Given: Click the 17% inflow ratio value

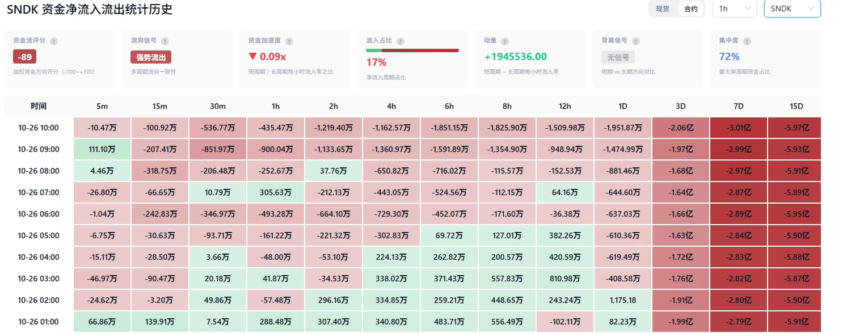Looking at the screenshot, I should (376, 62).
